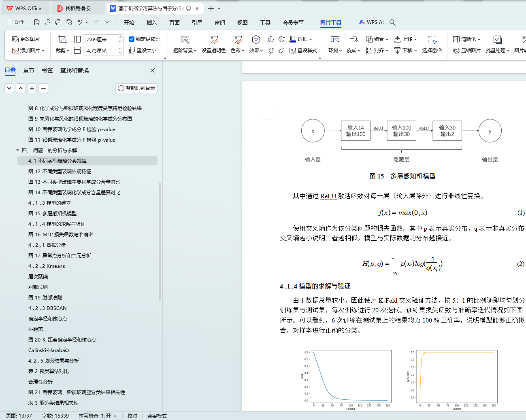Click the 批量处理 batch processing icon
526x420 pixels.
[x=497, y=40]
